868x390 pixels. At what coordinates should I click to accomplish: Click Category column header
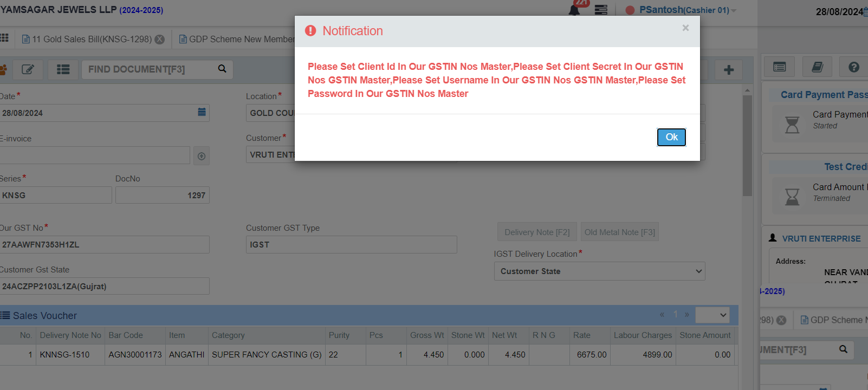pos(267,335)
